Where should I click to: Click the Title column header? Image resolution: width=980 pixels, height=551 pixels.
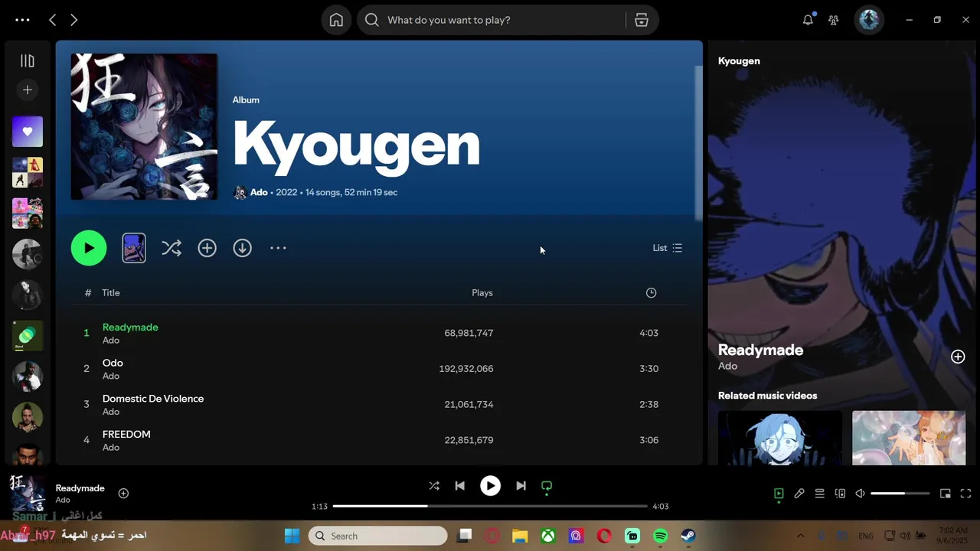(x=111, y=293)
